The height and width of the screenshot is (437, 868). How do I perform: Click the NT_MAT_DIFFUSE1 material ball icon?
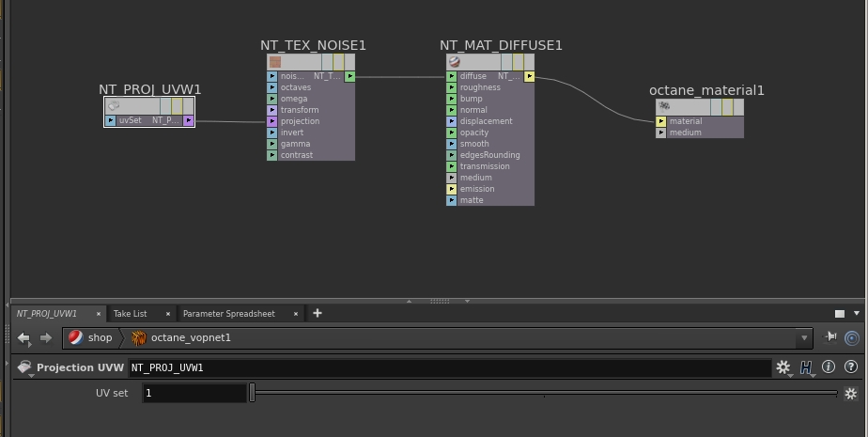pyautogui.click(x=455, y=61)
